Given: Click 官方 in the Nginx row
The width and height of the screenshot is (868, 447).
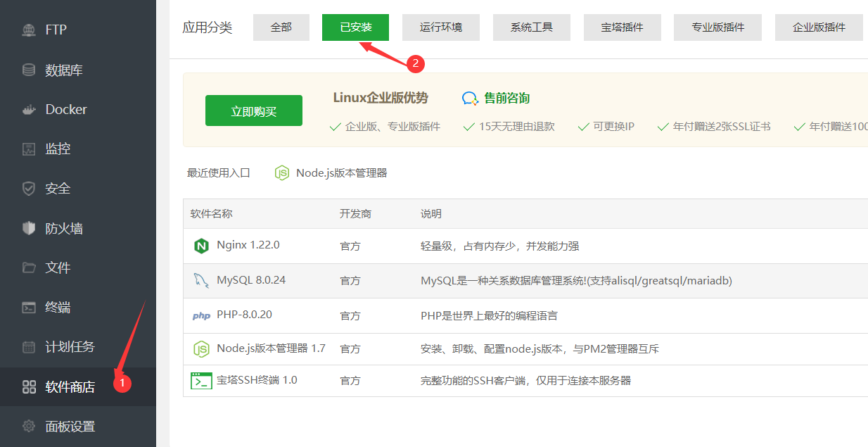Looking at the screenshot, I should (350, 246).
